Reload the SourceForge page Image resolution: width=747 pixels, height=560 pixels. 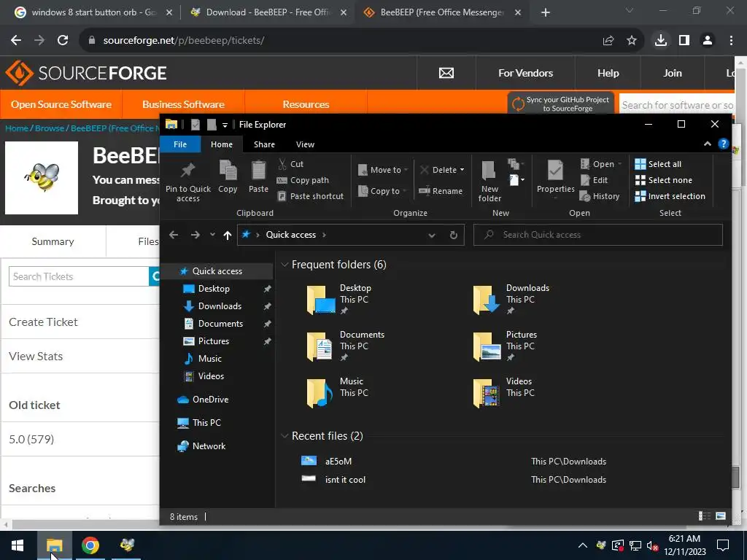63,41
